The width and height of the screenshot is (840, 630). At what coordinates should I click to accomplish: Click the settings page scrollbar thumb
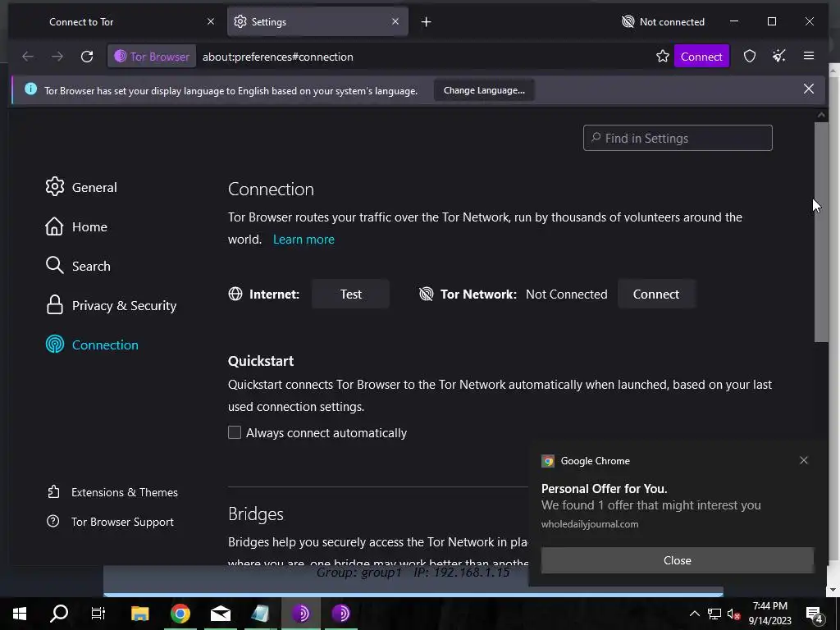(x=821, y=231)
